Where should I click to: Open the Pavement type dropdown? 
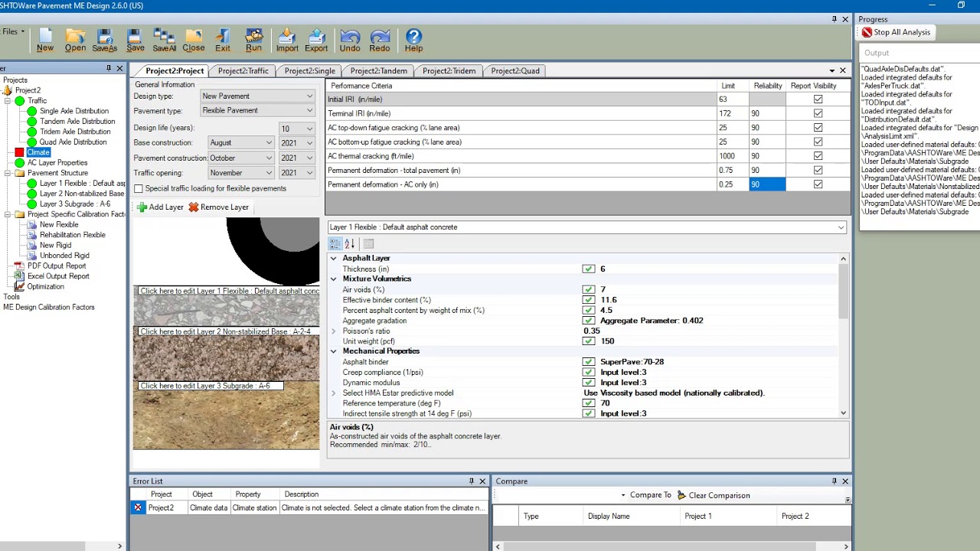309,110
